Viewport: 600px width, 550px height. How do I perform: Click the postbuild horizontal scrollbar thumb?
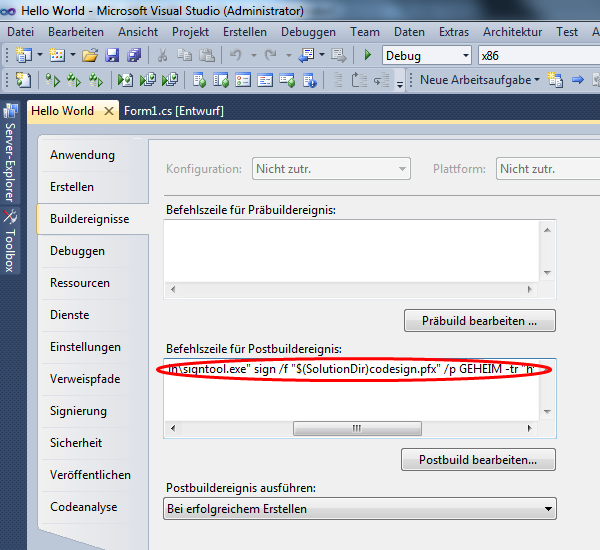pos(357,428)
